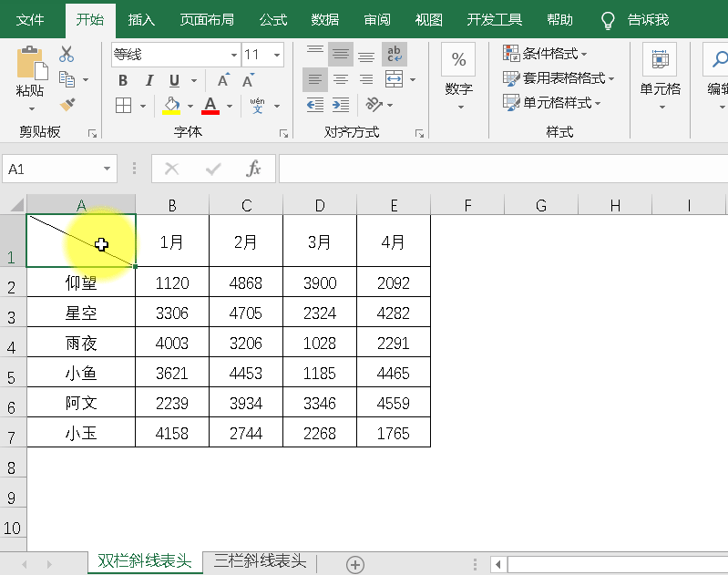Screen dimensions: 728x575
Task: Toggle Bold formatting
Action: point(123,80)
